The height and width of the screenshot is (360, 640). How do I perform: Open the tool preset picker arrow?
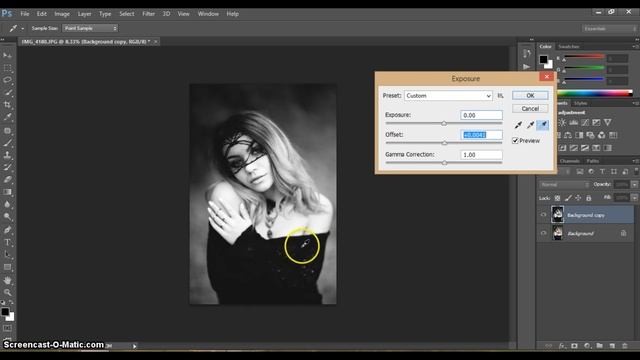(22, 29)
